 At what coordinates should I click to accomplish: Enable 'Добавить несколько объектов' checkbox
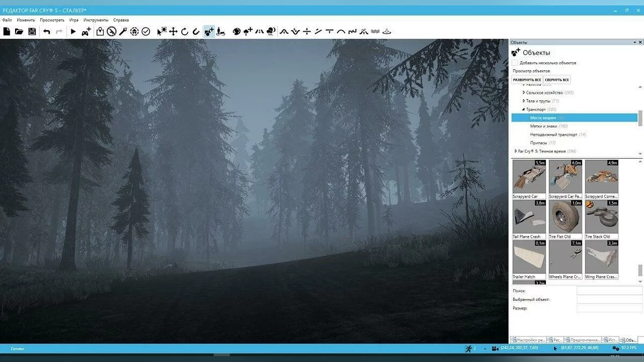515,63
